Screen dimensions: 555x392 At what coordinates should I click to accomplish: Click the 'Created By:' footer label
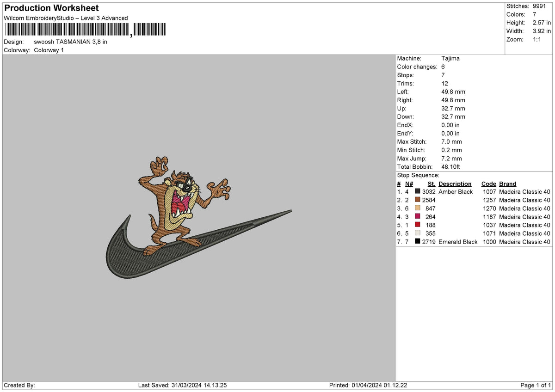pyautogui.click(x=19, y=386)
